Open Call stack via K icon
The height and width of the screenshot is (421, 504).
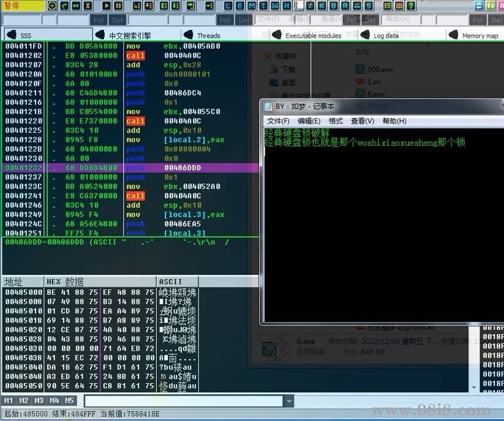coord(322,6)
